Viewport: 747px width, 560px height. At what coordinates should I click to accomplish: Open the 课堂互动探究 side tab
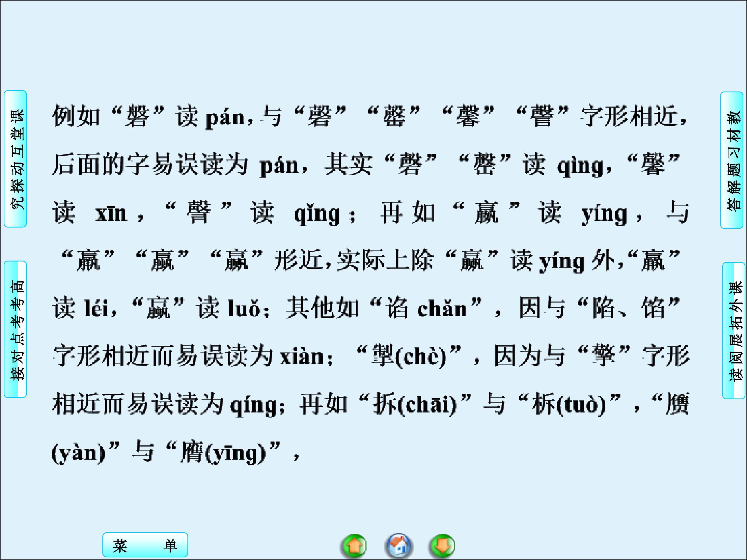pyautogui.click(x=16, y=159)
